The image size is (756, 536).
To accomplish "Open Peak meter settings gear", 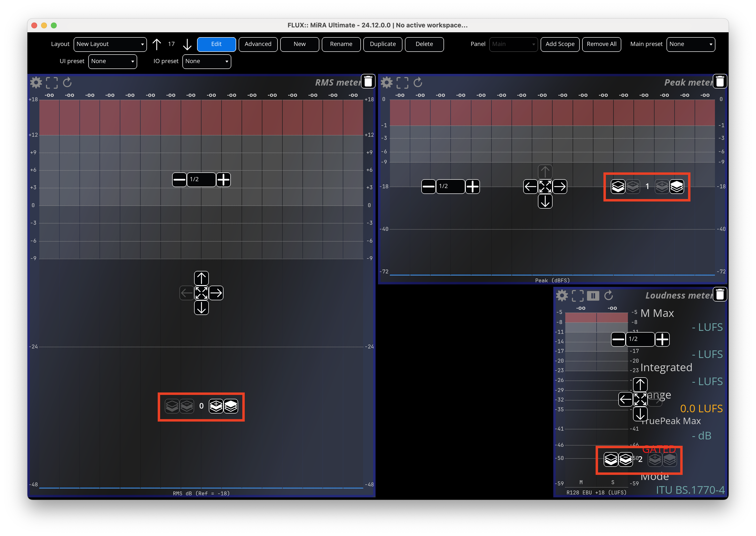I will coord(386,82).
